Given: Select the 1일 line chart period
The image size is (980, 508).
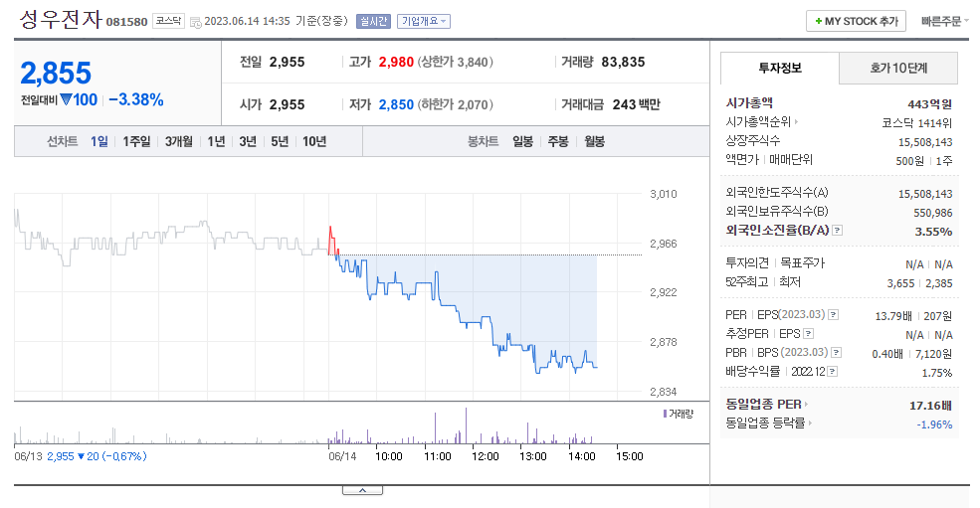Looking at the screenshot, I should (98, 142).
